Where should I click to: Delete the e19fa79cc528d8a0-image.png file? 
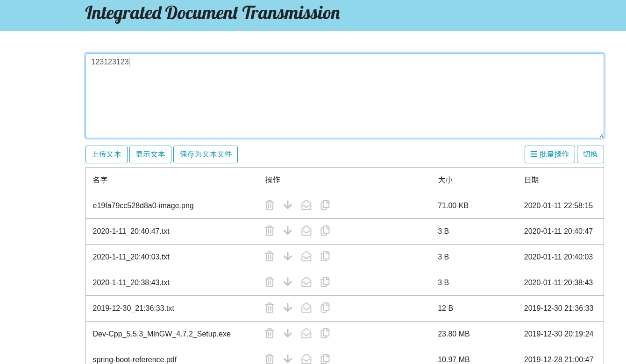[x=270, y=205]
